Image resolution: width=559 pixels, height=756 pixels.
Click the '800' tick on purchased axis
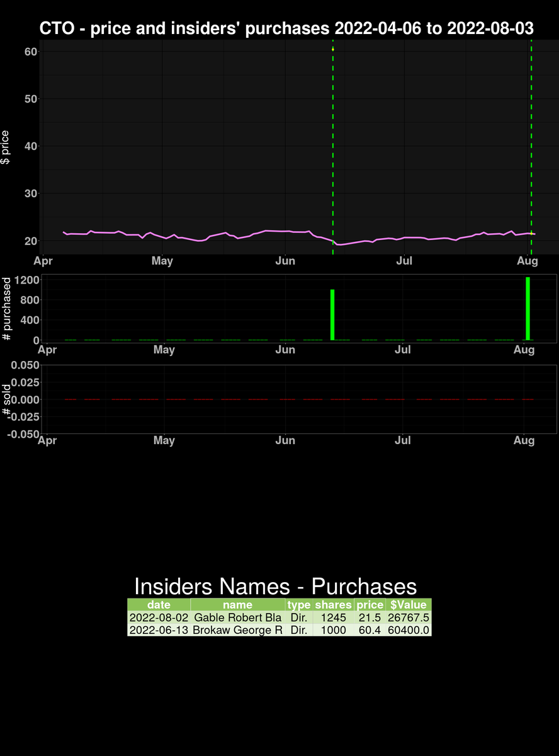coord(29,300)
